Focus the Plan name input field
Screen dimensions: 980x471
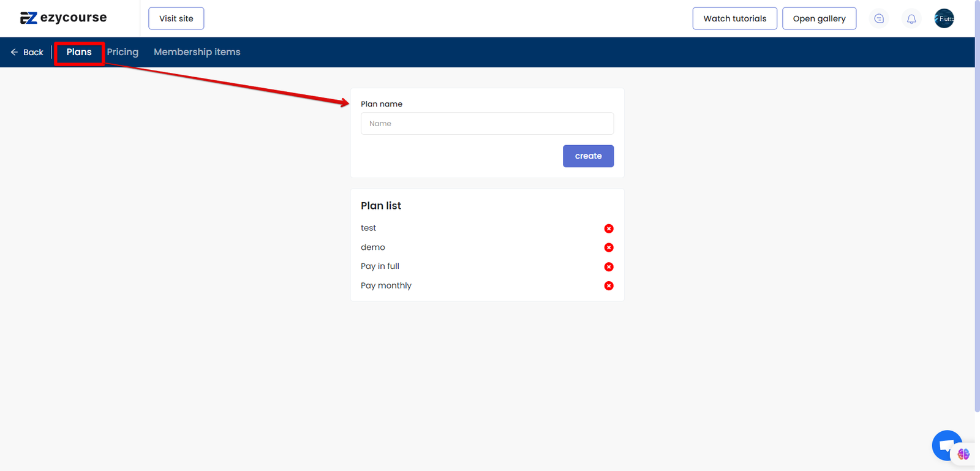(x=487, y=123)
